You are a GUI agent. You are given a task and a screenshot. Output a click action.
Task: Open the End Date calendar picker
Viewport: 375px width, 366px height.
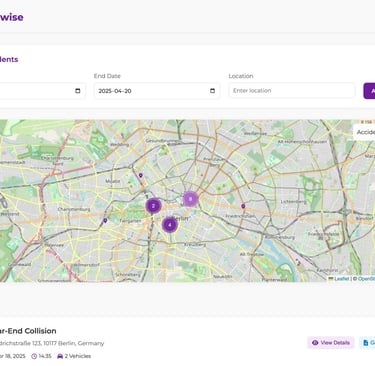coord(212,91)
